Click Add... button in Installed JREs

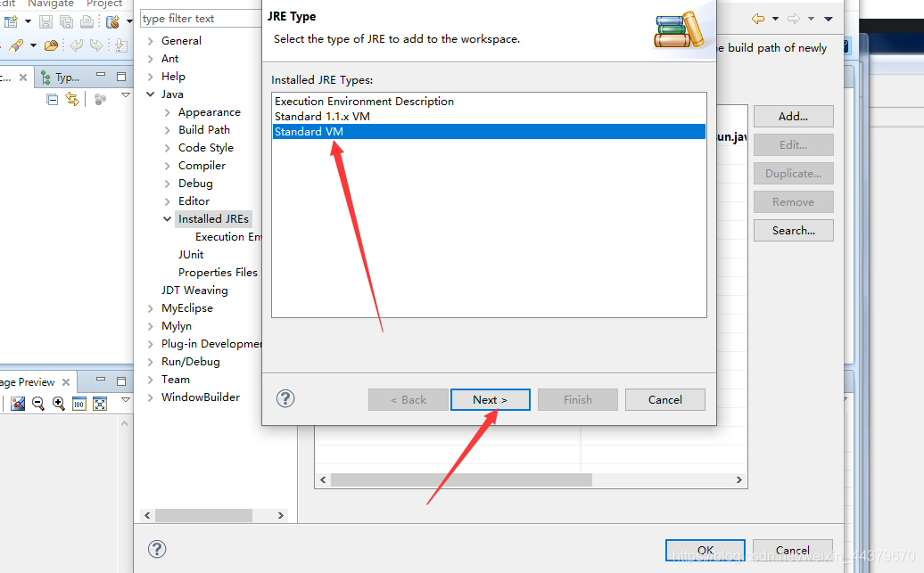coord(793,117)
